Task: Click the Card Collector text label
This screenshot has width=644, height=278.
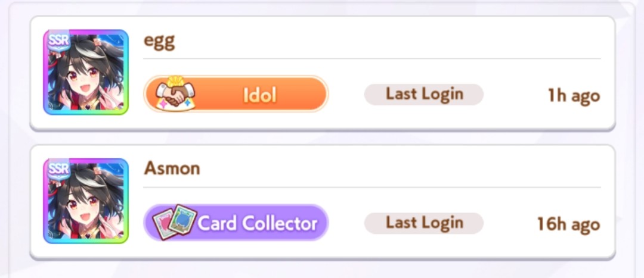Action: tap(258, 224)
